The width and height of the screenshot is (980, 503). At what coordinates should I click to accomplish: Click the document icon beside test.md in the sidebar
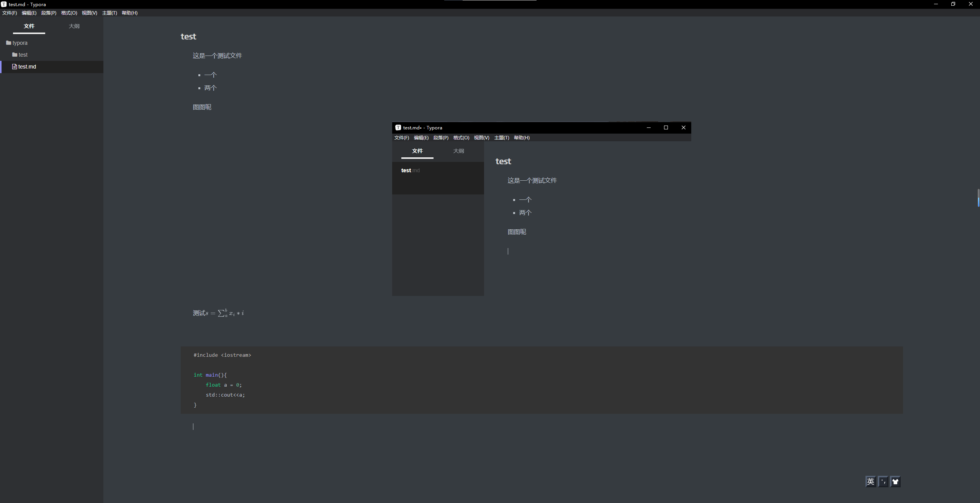coord(15,67)
